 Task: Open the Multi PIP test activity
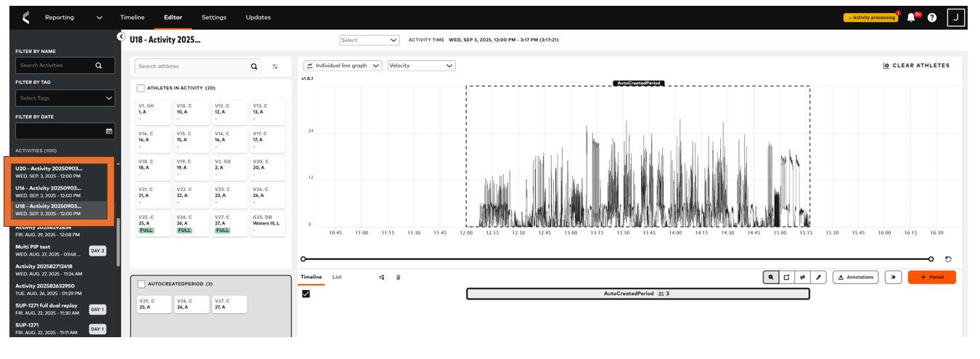tap(61, 250)
